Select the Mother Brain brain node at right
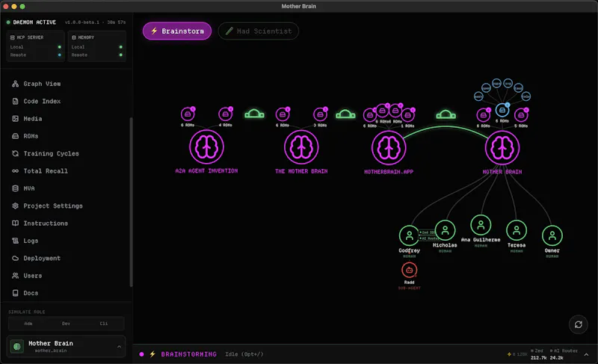Image resolution: width=598 pixels, height=364 pixels. [502, 147]
